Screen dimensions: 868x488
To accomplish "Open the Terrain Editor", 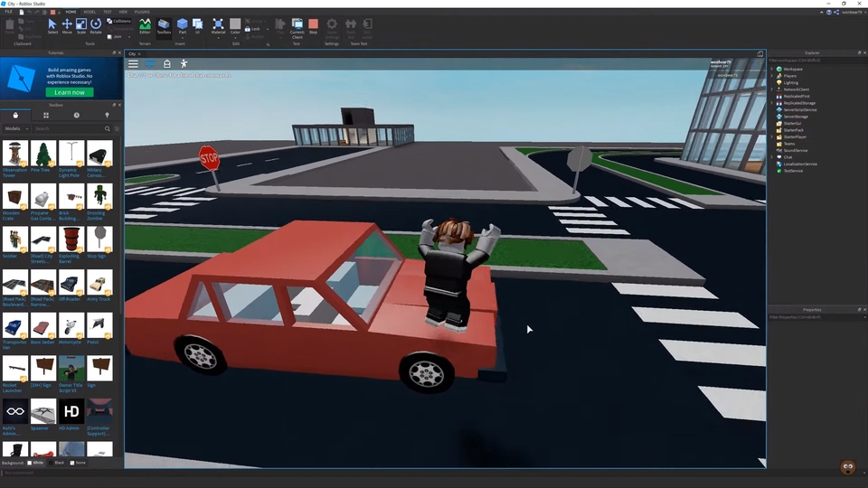I will pyautogui.click(x=145, y=26).
